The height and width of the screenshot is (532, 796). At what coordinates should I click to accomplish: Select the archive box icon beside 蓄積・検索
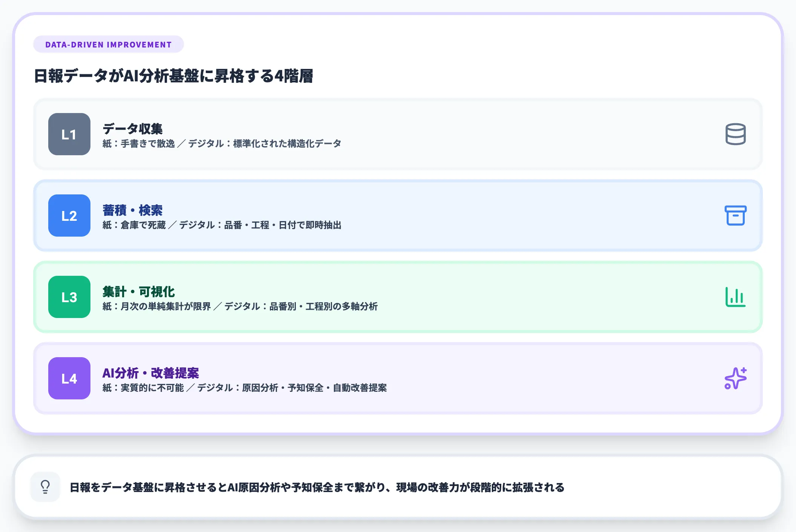(735, 216)
